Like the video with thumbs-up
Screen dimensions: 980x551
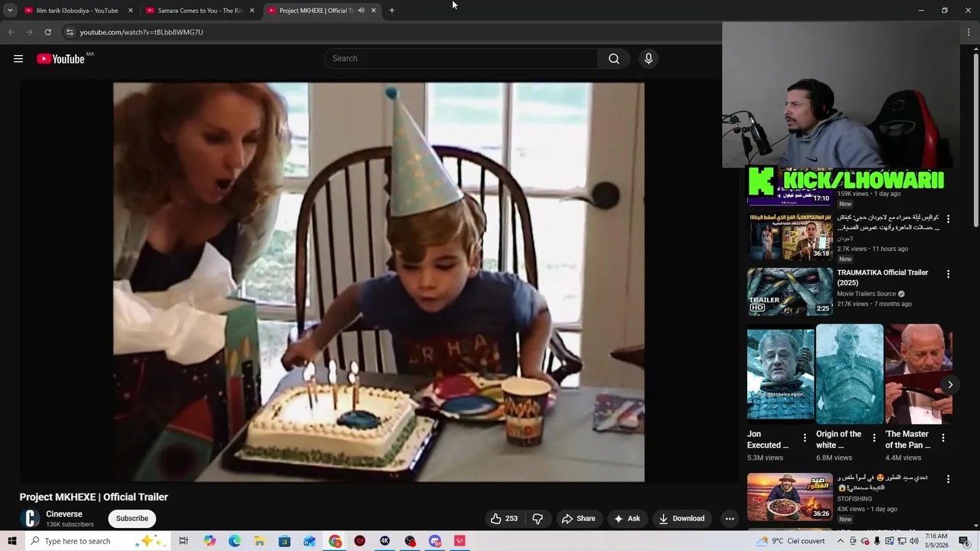[504, 518]
